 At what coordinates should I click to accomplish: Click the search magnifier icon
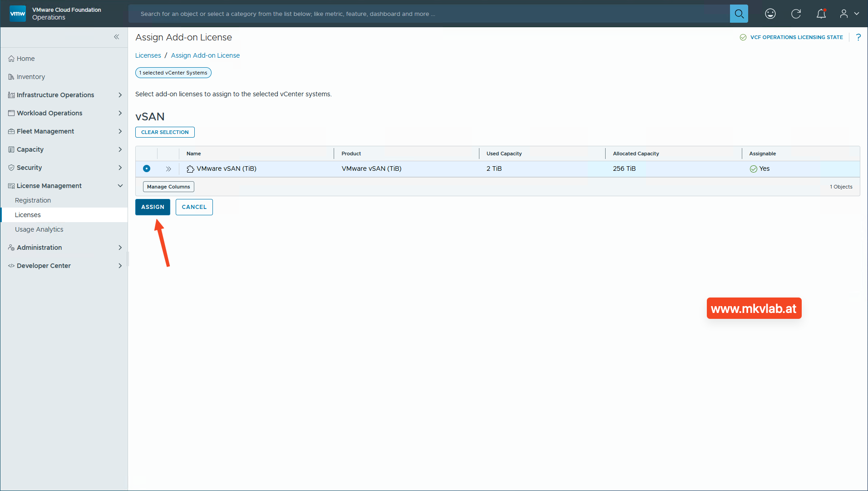click(739, 14)
